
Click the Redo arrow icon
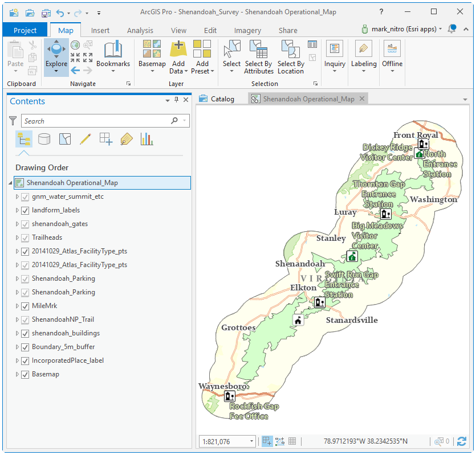click(78, 13)
